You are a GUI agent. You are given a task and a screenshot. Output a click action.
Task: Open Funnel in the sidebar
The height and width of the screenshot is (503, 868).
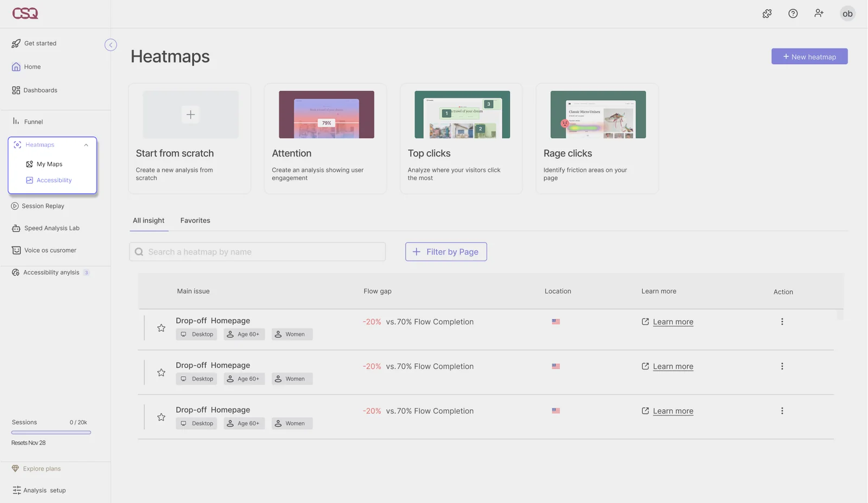point(27,122)
